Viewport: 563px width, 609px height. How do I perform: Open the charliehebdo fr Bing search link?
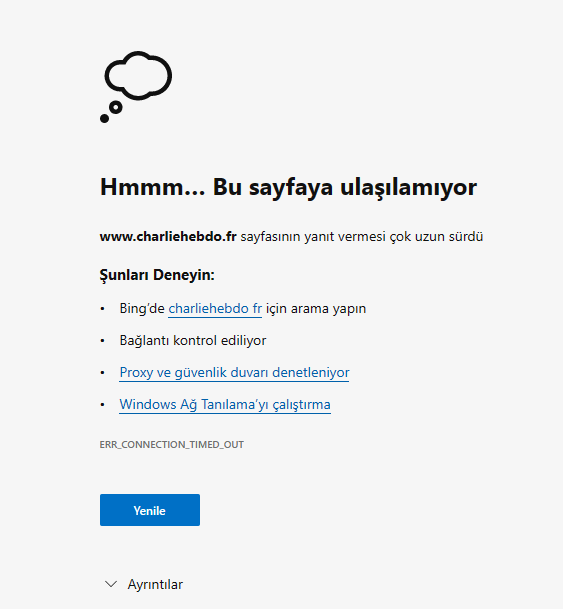215,309
